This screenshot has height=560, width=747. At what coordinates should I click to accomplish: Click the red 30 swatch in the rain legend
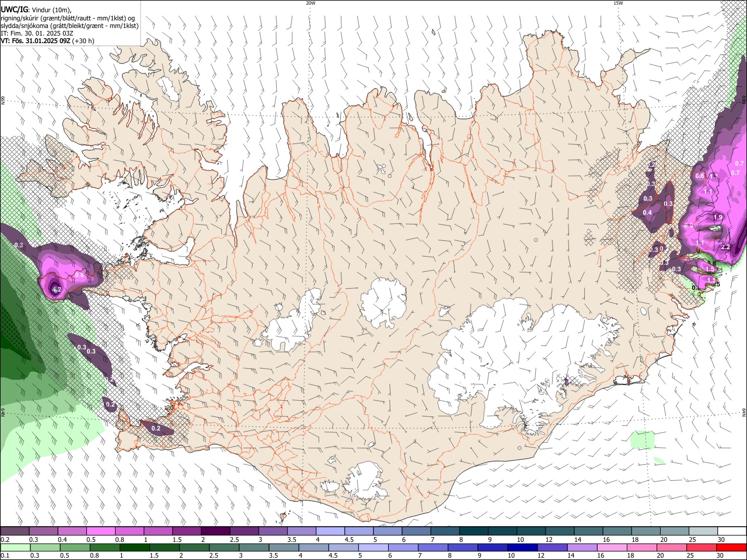pyautogui.click(x=732, y=547)
